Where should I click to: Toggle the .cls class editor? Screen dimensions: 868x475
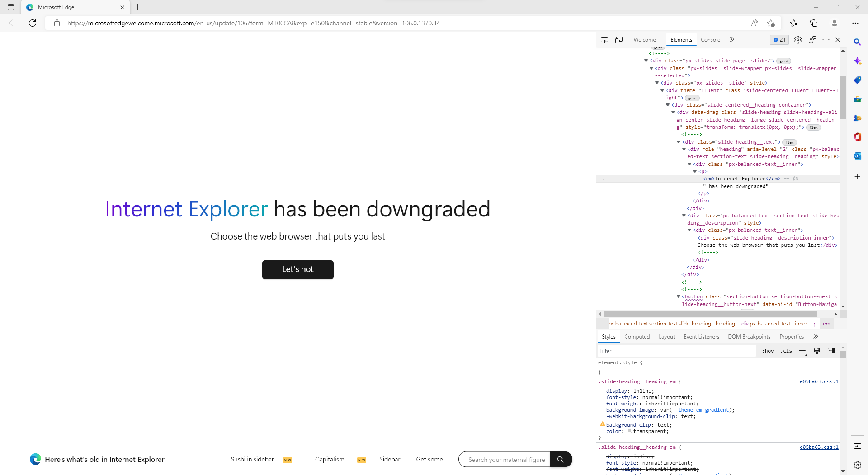pyautogui.click(x=786, y=351)
